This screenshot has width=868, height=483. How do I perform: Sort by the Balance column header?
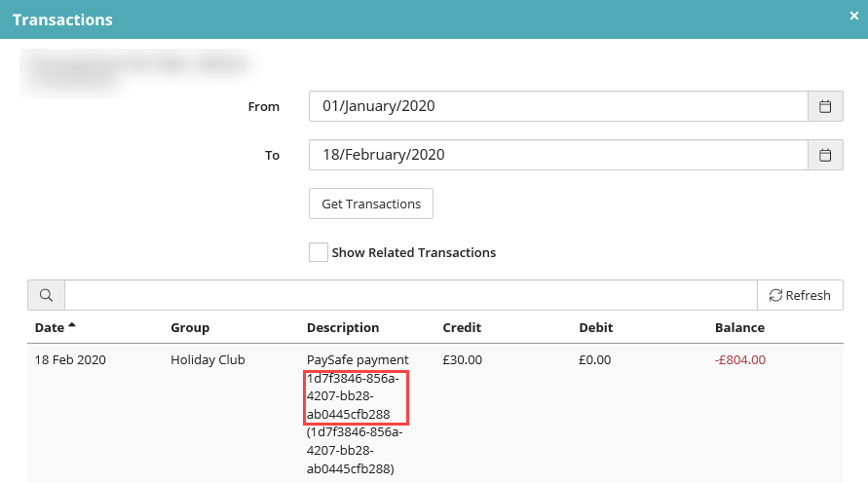tap(739, 327)
